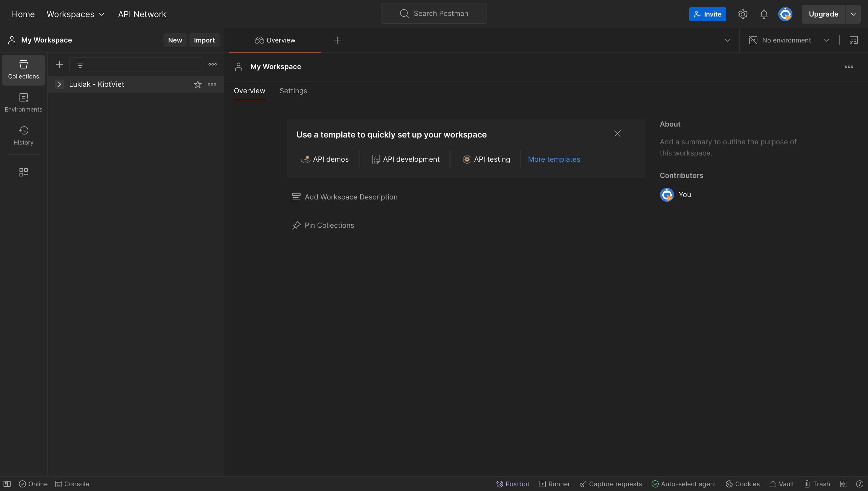The height and width of the screenshot is (491, 868).
Task: Click the configure sidebar grid-plus icon
Action: click(23, 172)
